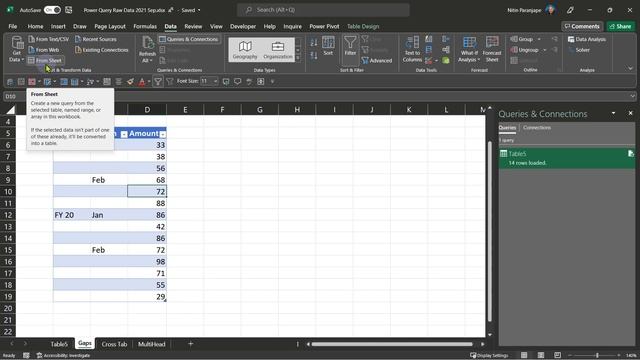Image resolution: width=640 pixels, height=360 pixels.
Task: Choose the Geography data type
Action: 245,50
